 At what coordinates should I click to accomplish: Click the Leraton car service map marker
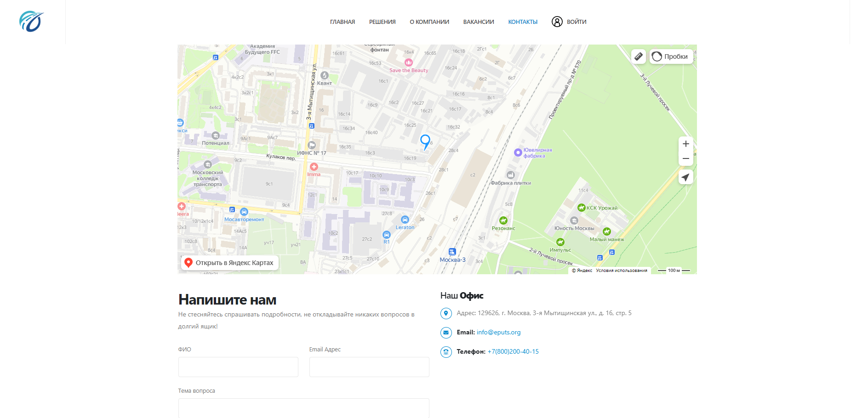(x=405, y=220)
